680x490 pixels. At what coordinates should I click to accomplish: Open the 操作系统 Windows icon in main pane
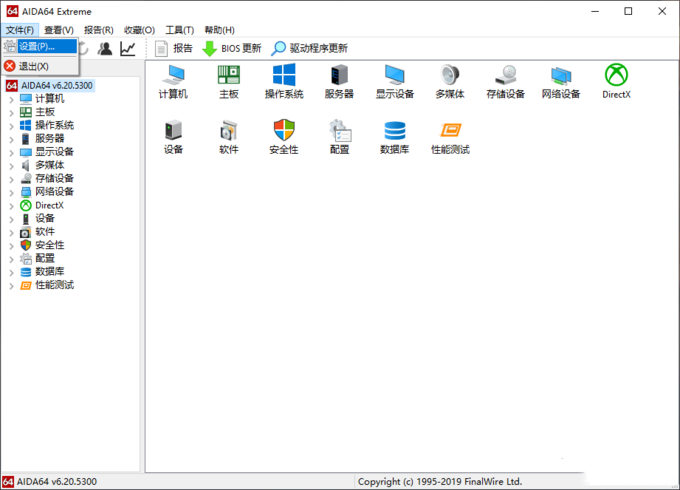tap(284, 82)
